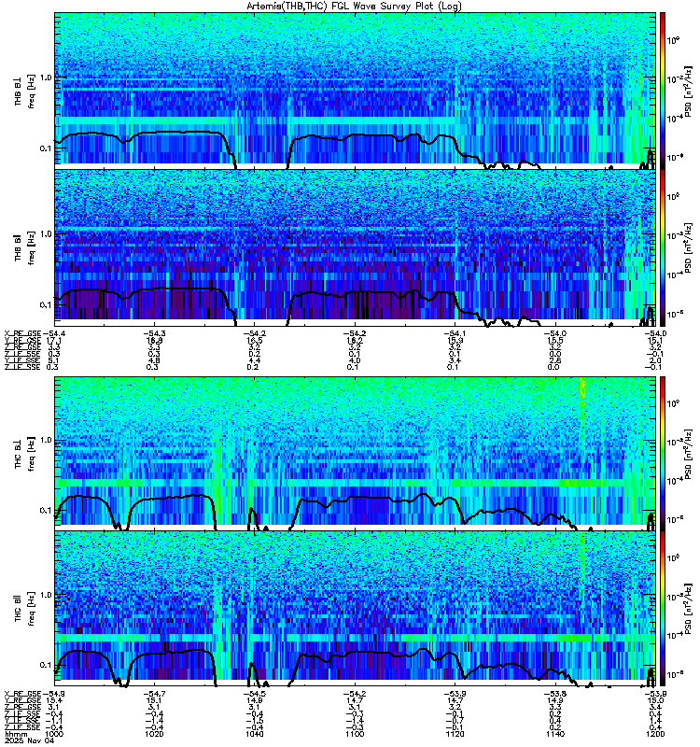The image size is (700, 747).
Task: Click the Y_RE_GSE value '15.4'
Action: point(54,701)
